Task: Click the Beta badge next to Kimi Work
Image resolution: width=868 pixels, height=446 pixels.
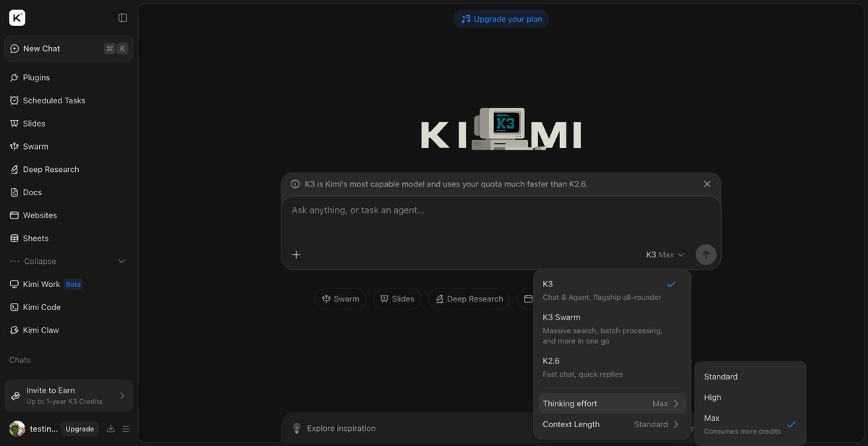Action: [x=74, y=284]
